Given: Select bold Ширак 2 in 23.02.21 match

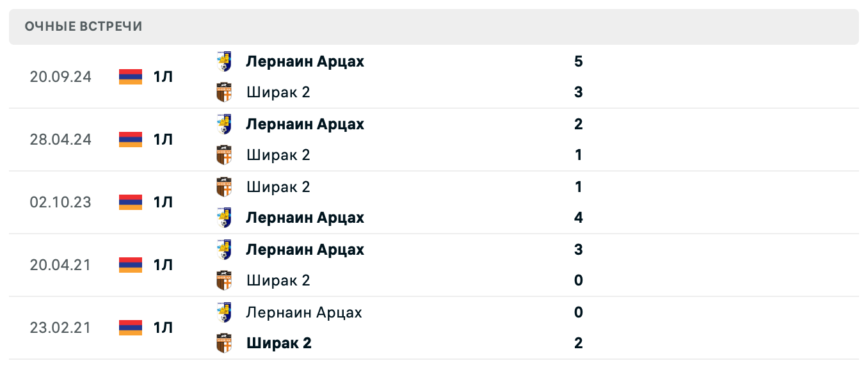Looking at the screenshot, I should [279, 343].
